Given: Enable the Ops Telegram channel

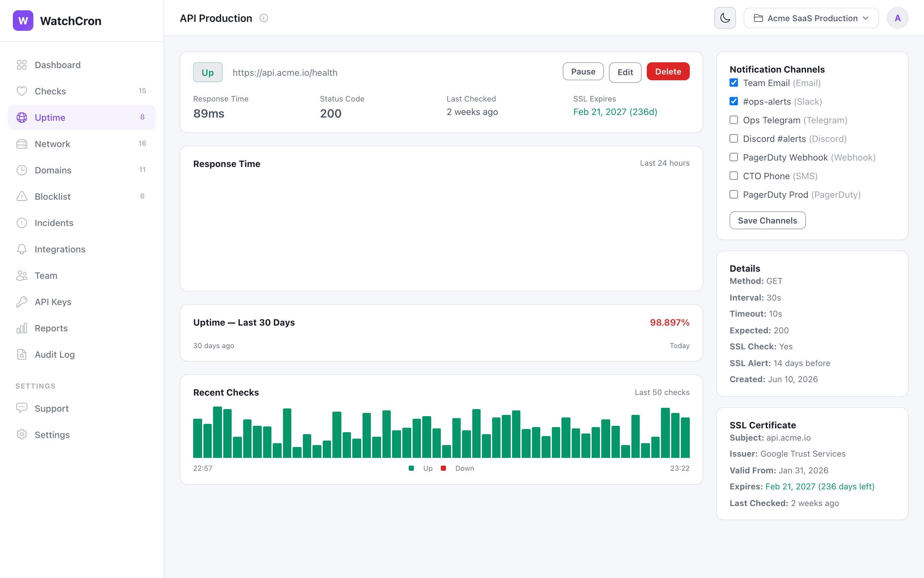Looking at the screenshot, I should tap(733, 120).
